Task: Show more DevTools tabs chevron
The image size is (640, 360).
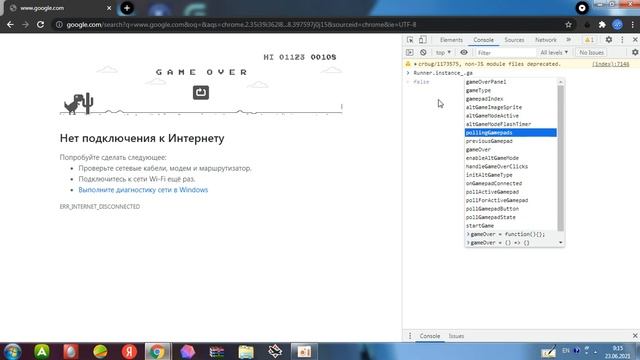Action: 569,40
